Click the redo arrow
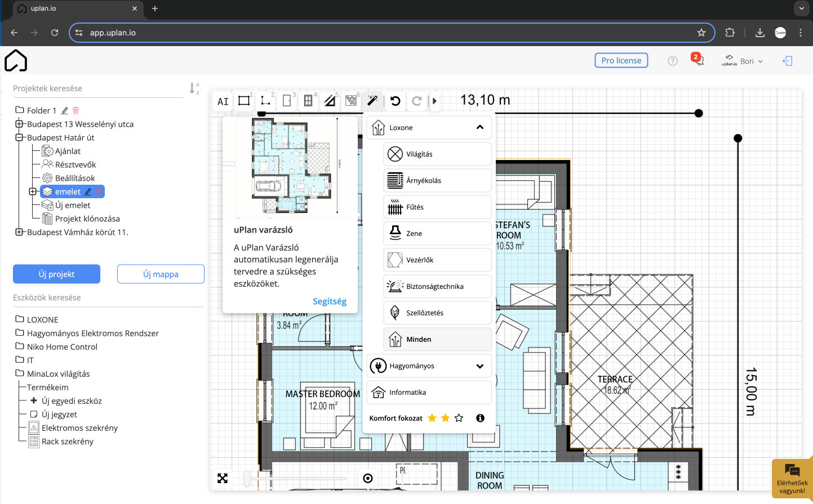The width and height of the screenshot is (813, 504). point(417,101)
